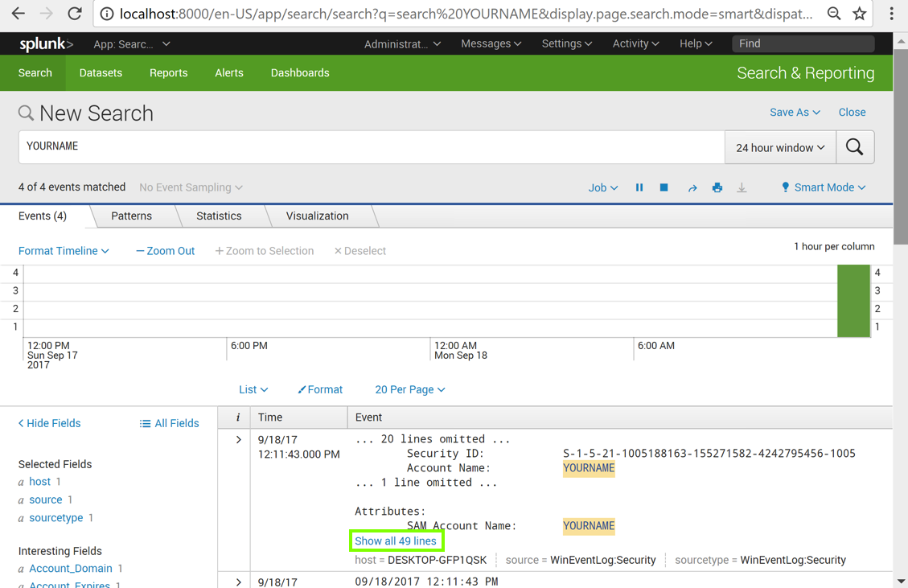
Task: Click the browser back arrow
Action: (18, 14)
